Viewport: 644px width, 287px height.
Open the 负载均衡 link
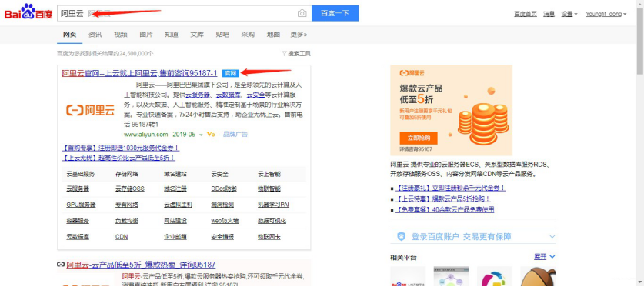pyautogui.click(x=127, y=221)
